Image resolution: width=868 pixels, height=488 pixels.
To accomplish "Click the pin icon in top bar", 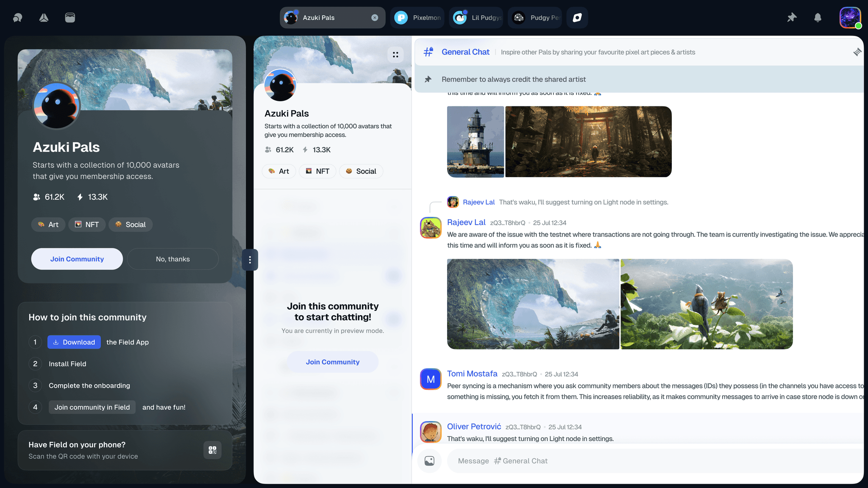I will pos(792,17).
